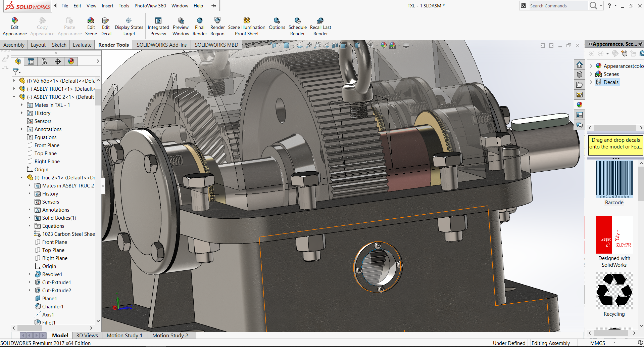Open Scene Illumination Proof Sheet
The image size is (644, 347).
click(x=247, y=21)
